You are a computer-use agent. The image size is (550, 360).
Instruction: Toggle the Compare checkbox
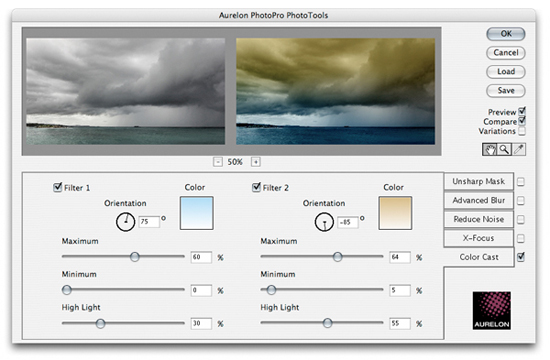click(x=522, y=121)
